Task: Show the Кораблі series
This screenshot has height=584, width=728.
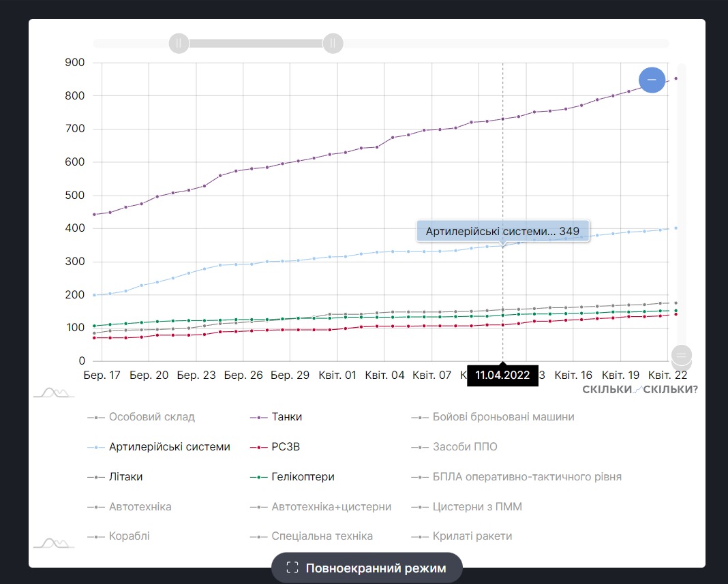Action: click(129, 536)
